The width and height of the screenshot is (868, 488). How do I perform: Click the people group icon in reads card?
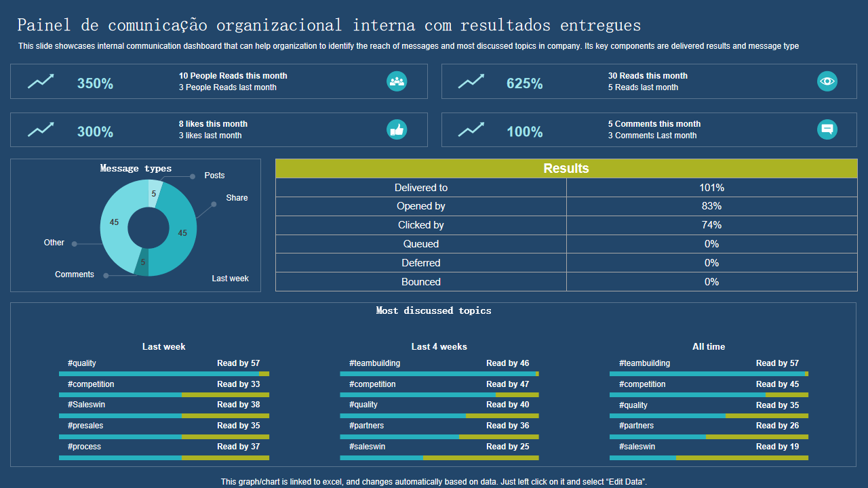(397, 81)
